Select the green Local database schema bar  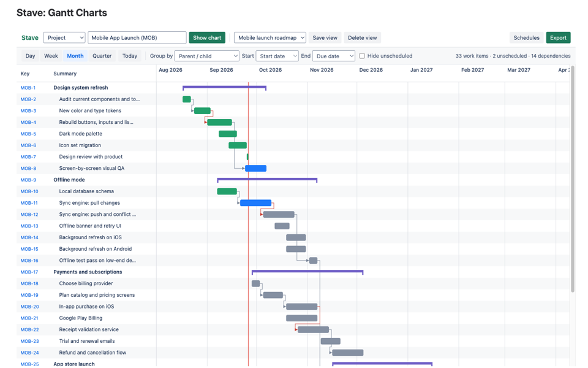click(227, 191)
